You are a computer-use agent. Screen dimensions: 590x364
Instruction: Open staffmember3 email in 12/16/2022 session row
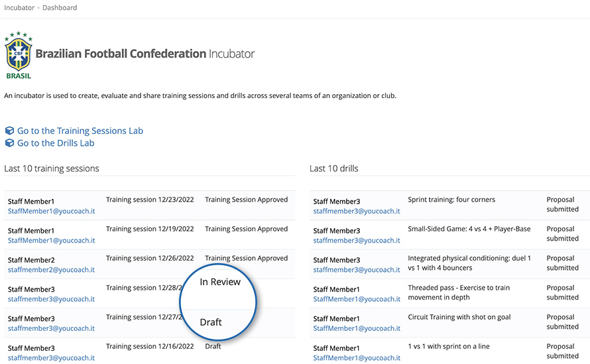coord(51,358)
